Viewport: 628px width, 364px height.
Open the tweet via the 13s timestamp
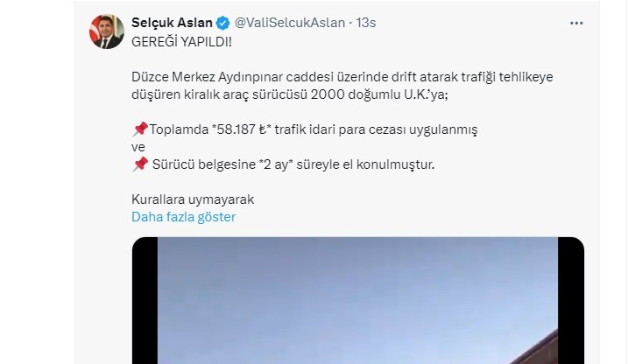366,23
